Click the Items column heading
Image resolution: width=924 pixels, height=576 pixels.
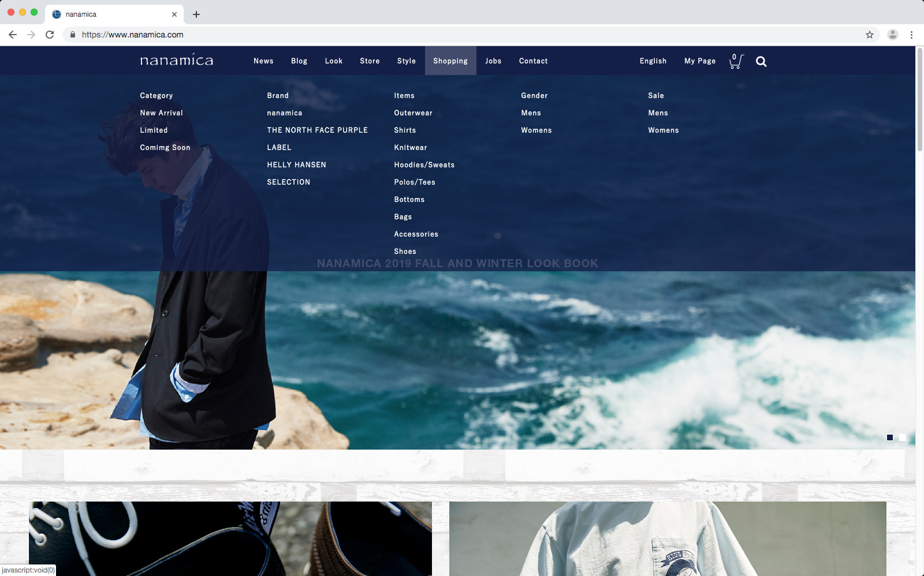404,96
